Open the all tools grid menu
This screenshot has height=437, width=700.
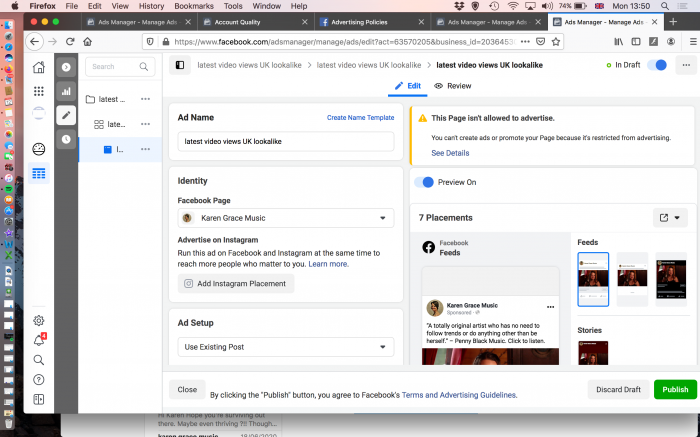click(x=39, y=91)
